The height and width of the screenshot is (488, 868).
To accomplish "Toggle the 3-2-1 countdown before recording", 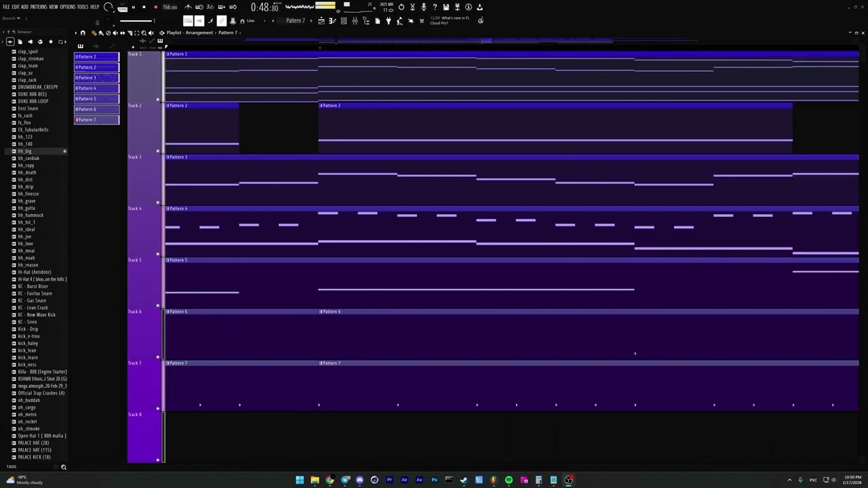I will click(x=210, y=7).
